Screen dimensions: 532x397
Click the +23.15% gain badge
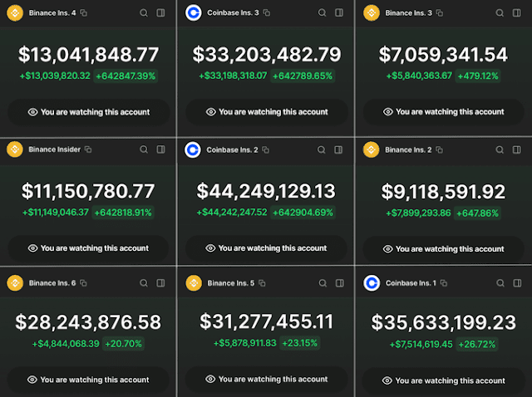300,343
